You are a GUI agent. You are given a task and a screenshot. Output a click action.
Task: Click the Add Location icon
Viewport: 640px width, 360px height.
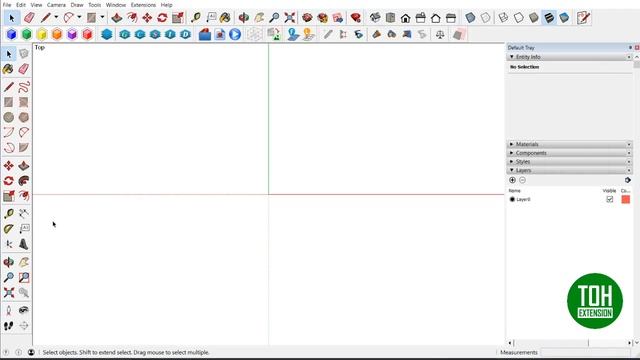point(293,34)
